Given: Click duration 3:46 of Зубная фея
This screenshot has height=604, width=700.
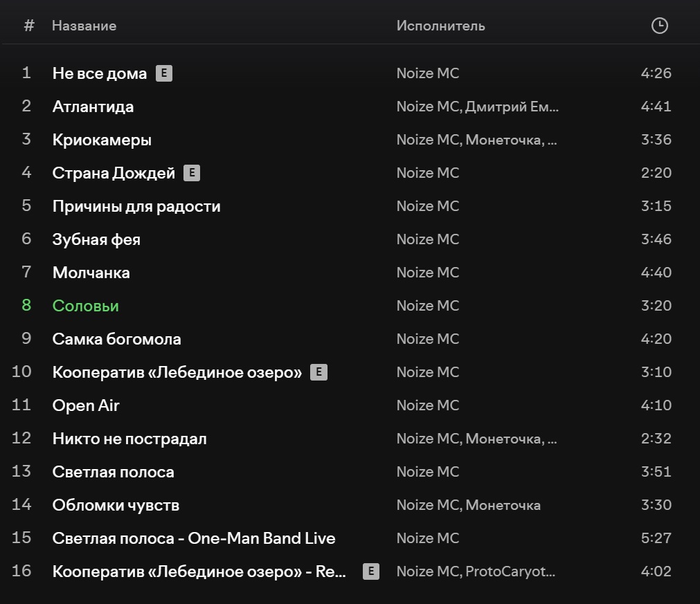Looking at the screenshot, I should point(656,239).
